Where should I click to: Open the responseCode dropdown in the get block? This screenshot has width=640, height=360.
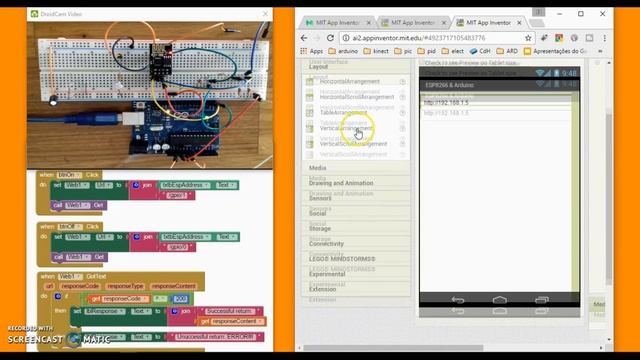[x=124, y=299]
